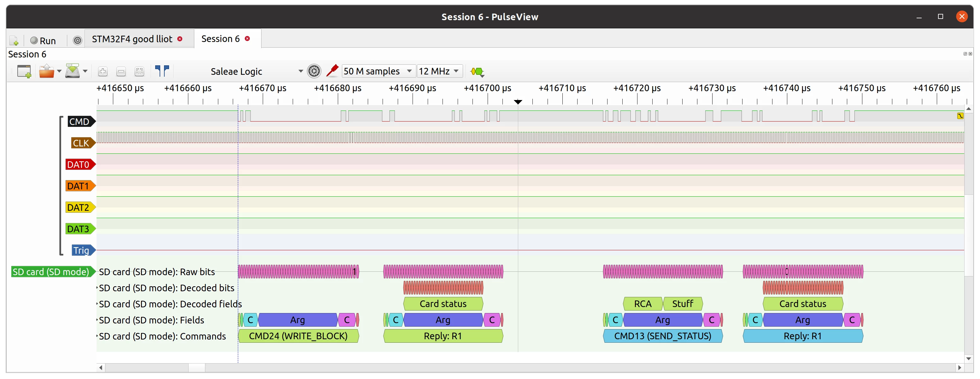Switch to the Session 6 tab
Viewport: 980px width, 379px height.
click(x=221, y=39)
